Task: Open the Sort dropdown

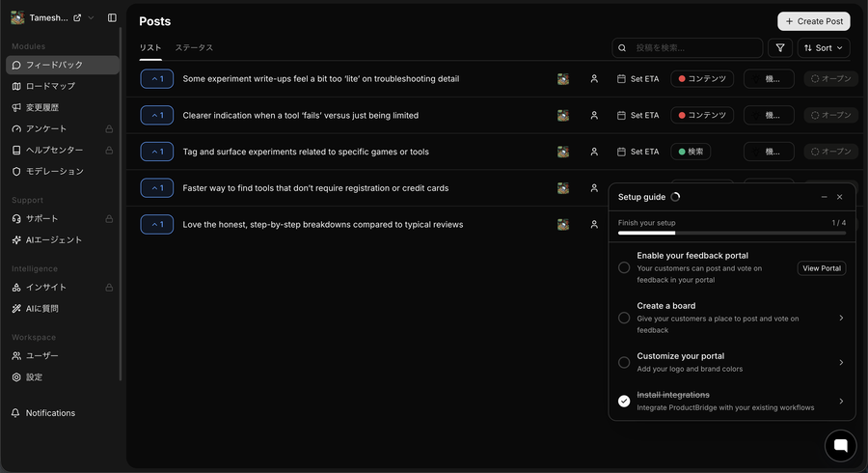Action: (x=824, y=48)
